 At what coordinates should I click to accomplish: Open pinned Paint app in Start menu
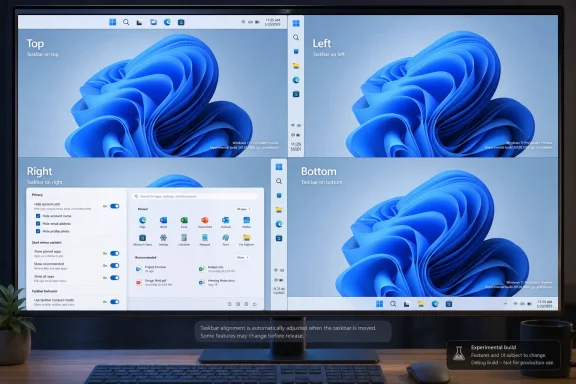click(226, 240)
